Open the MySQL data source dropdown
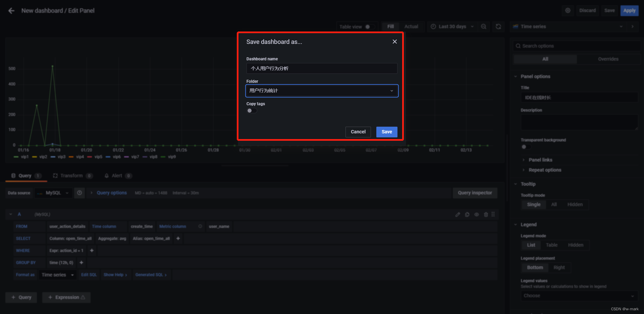Viewport: 644px width, 314px height. pyautogui.click(x=54, y=193)
